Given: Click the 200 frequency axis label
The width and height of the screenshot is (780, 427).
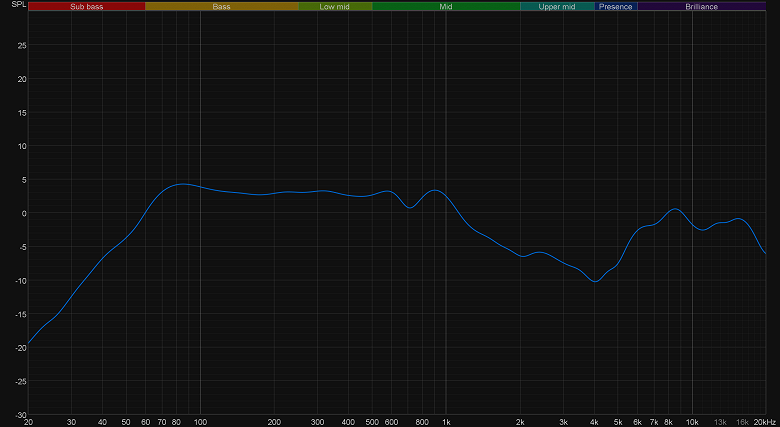Looking at the screenshot, I should (274, 423).
